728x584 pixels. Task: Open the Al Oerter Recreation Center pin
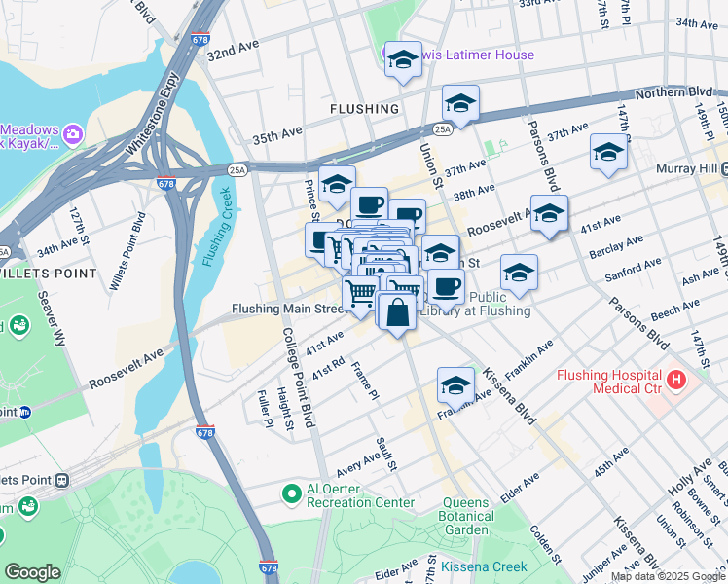pos(292,494)
